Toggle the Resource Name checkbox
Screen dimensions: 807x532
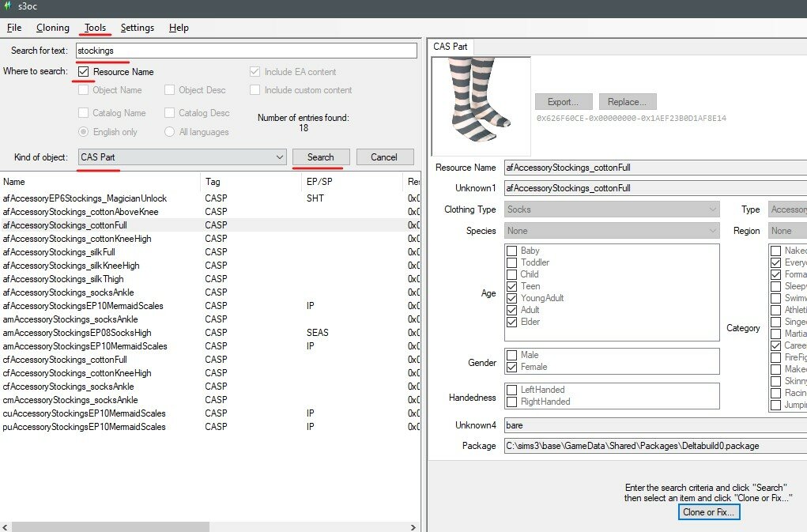point(83,71)
